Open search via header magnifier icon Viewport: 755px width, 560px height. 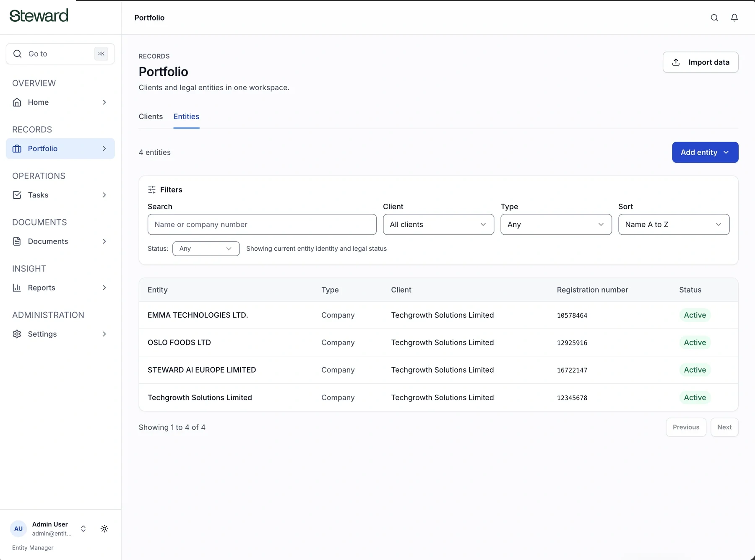714,18
